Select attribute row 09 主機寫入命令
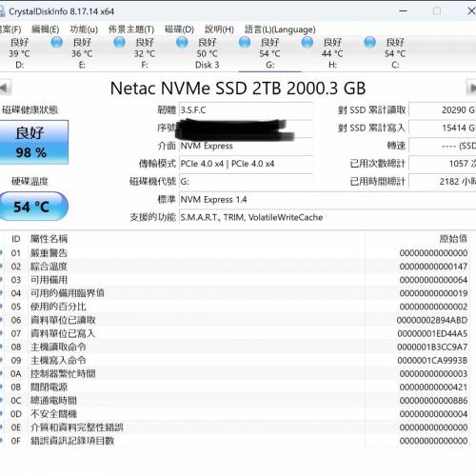 235,360
